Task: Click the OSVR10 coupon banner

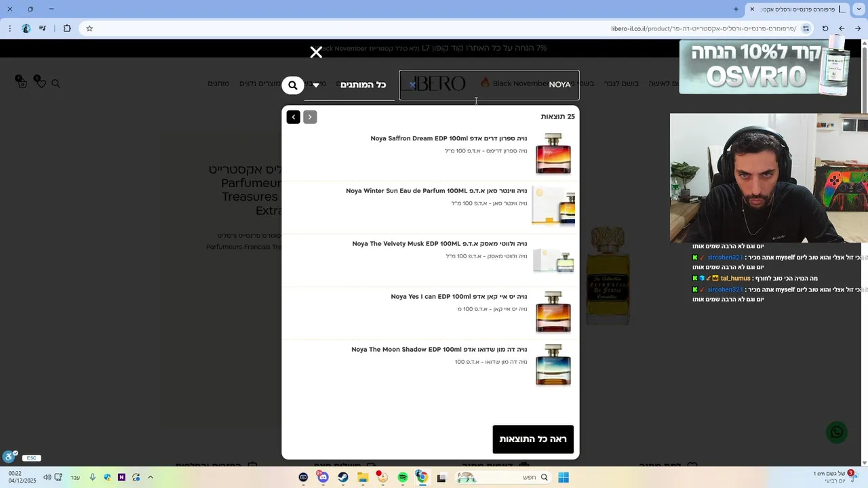Action: point(764,67)
